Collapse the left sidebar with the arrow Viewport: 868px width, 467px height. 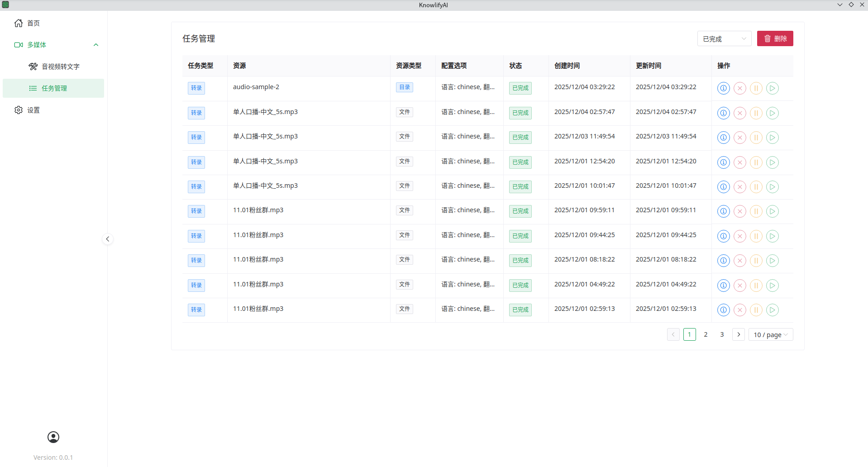point(108,239)
